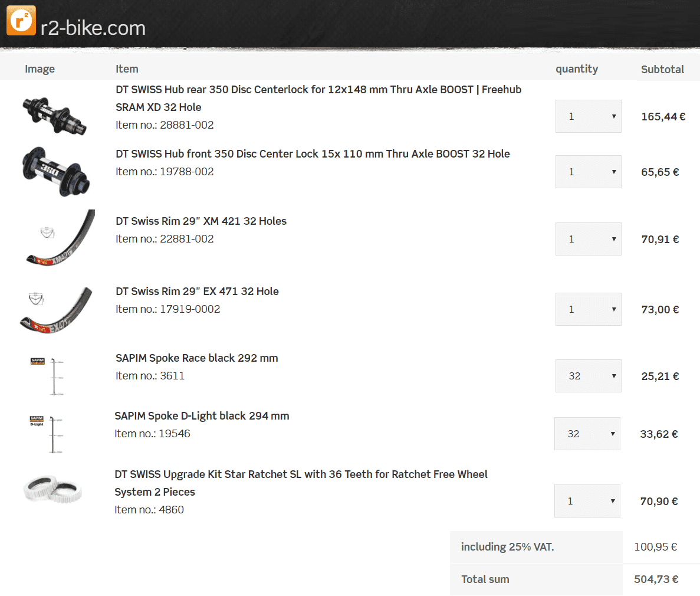Viewport: 700px width, 596px height.
Task: Open quantity dropdown for rear hub
Action: (588, 116)
